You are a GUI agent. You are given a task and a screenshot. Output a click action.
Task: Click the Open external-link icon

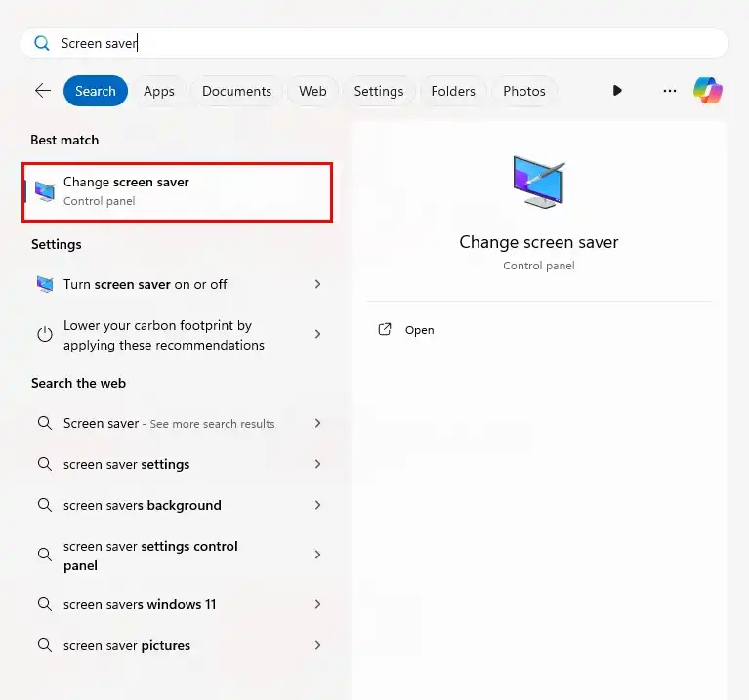click(385, 329)
